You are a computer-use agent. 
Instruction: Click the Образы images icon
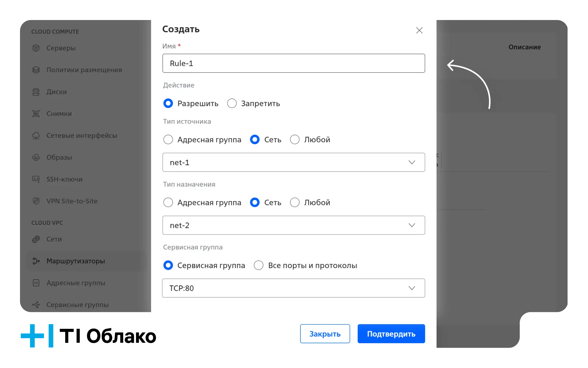tap(36, 157)
